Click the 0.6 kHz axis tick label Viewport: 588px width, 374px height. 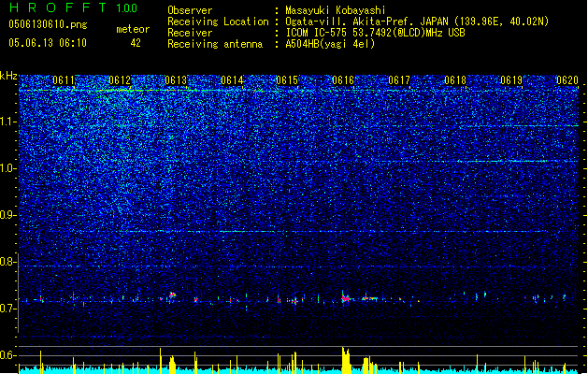pos(8,355)
